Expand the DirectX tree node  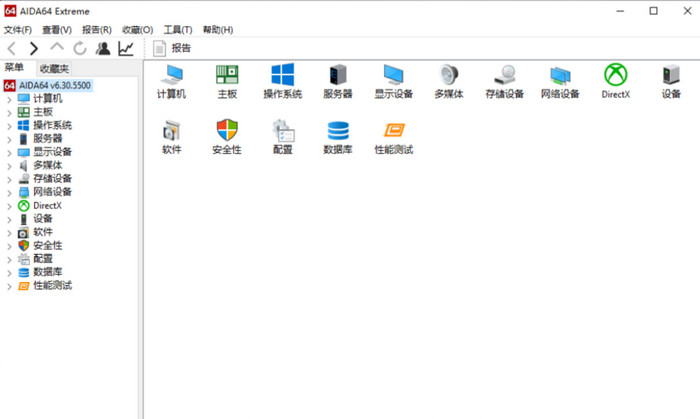point(9,207)
